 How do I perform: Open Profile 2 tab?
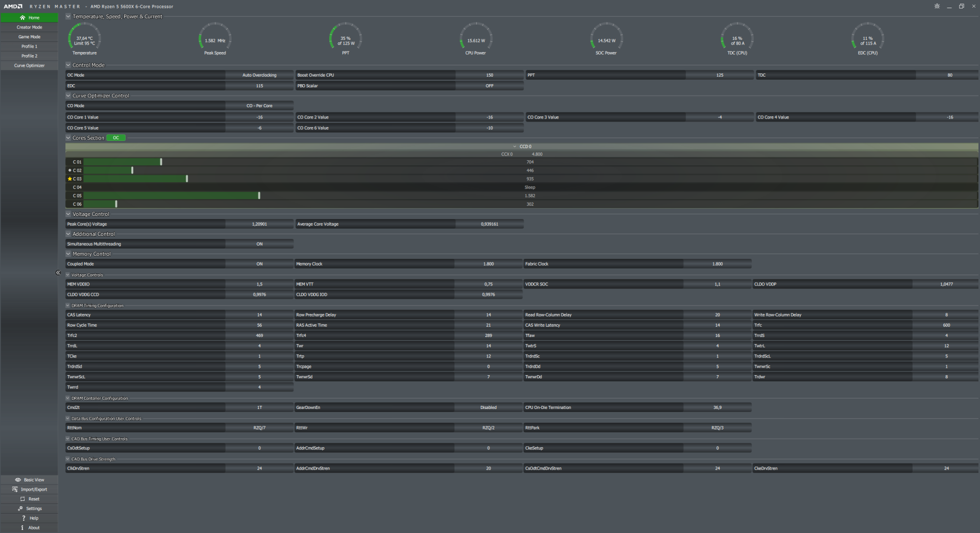point(29,56)
